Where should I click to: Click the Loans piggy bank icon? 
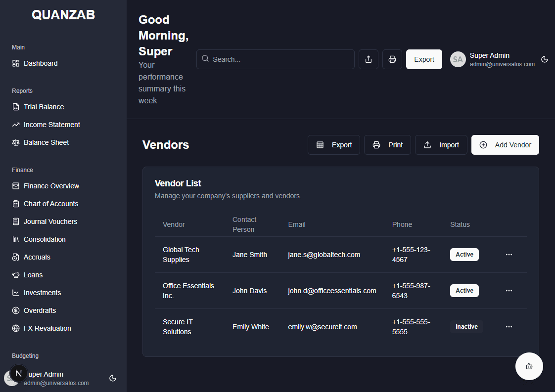coord(15,275)
